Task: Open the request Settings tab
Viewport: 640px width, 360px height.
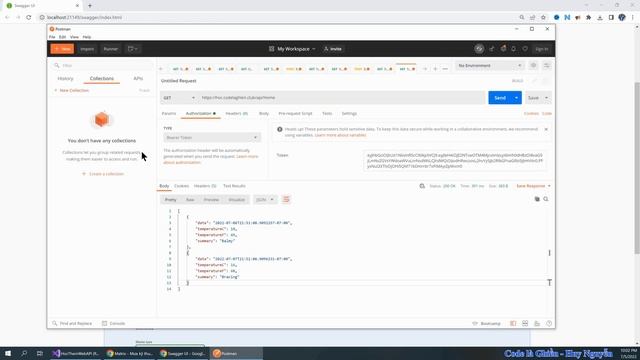Action: tap(349, 113)
